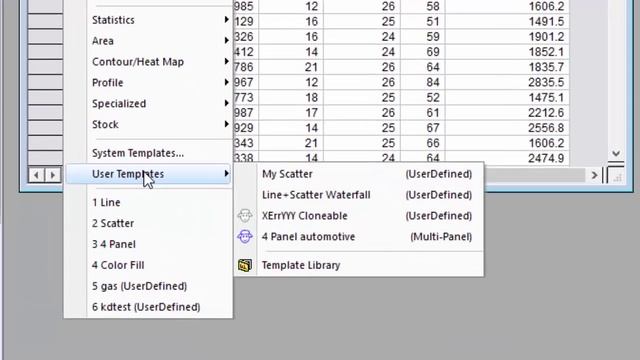Select recent plot 3 4 Panel
The image size is (640, 360).
point(149,244)
